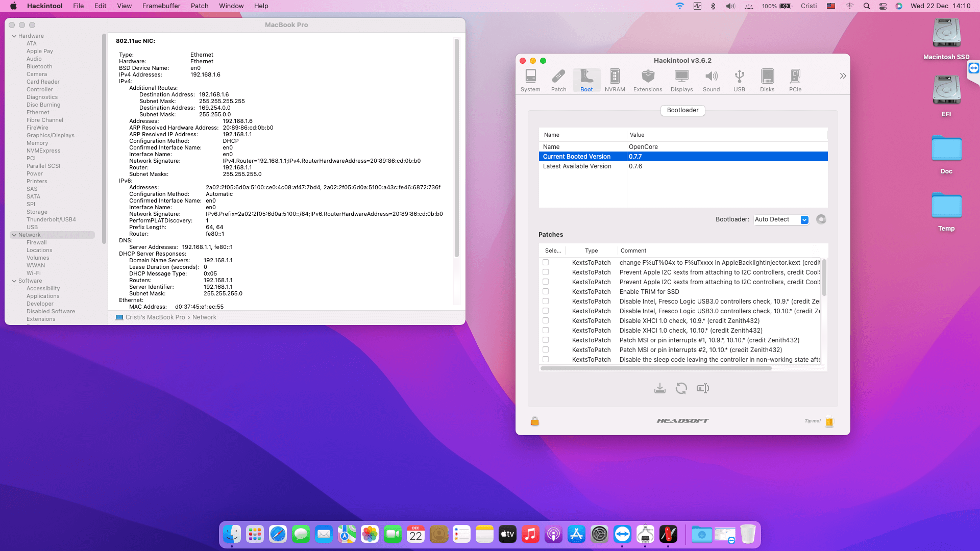Open the Extensions section in Hackintool
This screenshot has height=551, width=980.
648,81
